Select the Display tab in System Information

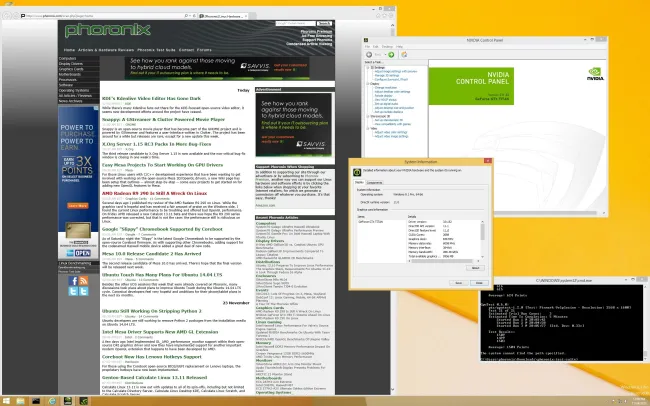click(x=359, y=182)
